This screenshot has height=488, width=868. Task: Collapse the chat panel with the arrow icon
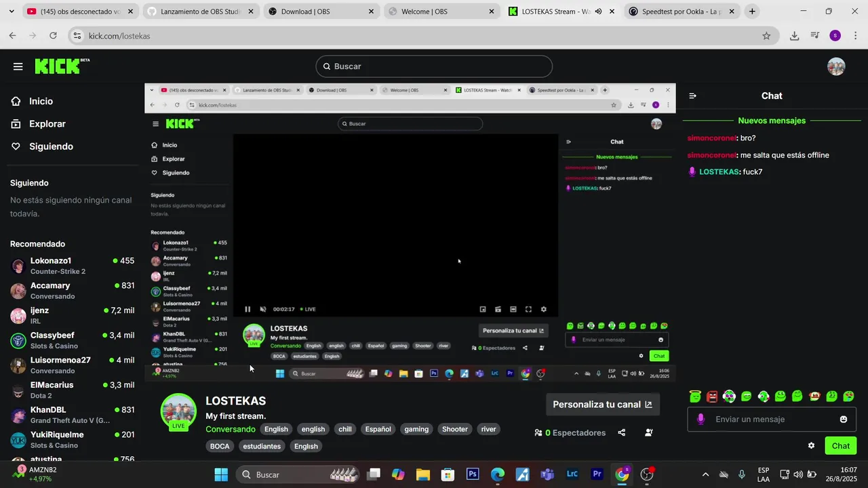pos(692,96)
